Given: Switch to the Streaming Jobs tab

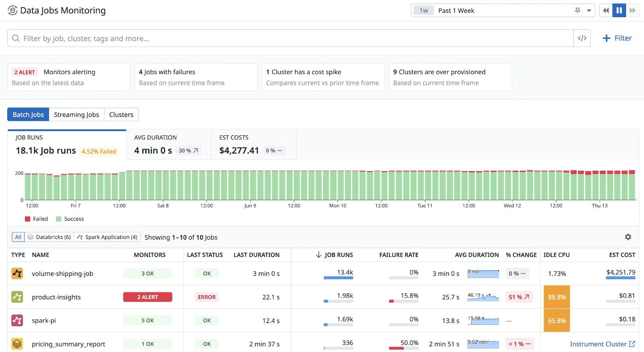Looking at the screenshot, I should click(76, 115).
